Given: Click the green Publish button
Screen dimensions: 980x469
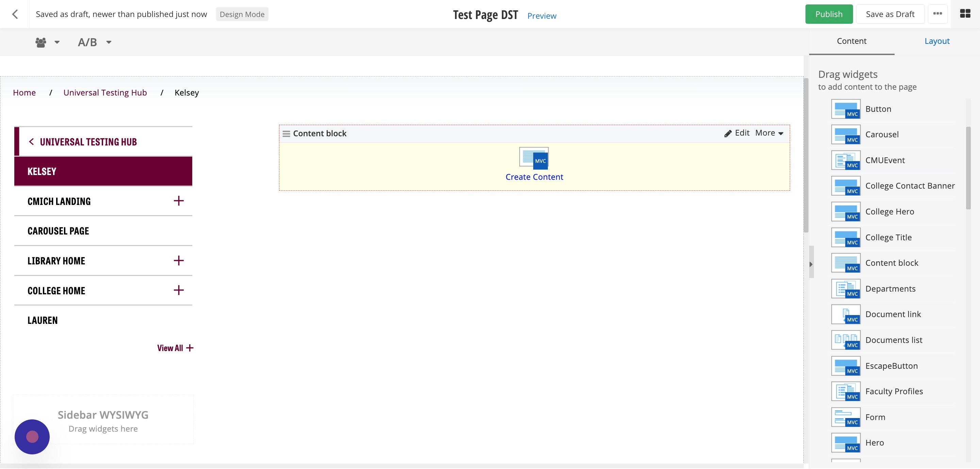Looking at the screenshot, I should click(x=829, y=14).
